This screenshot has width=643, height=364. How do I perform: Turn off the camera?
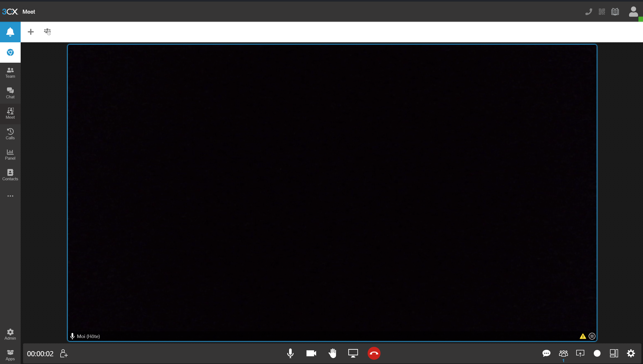pos(311,354)
